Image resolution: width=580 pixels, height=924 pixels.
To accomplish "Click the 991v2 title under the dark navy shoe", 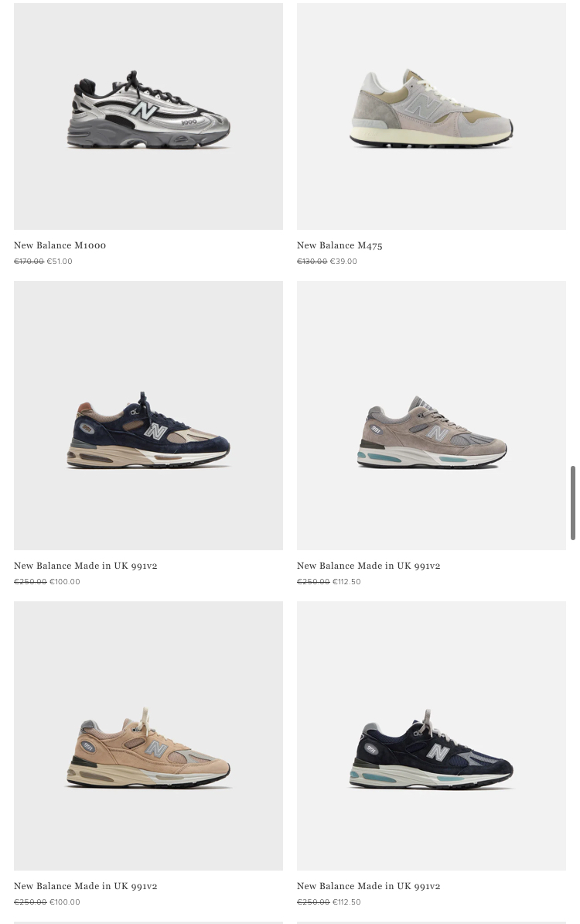I will point(369,886).
